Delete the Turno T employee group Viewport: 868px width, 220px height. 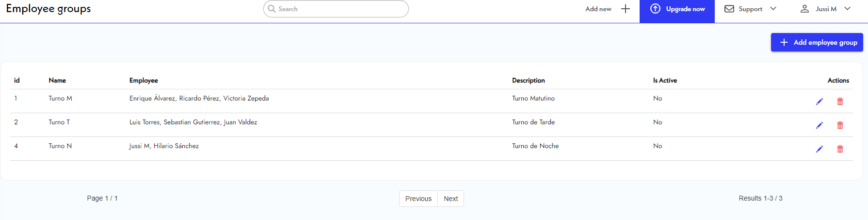tap(840, 125)
